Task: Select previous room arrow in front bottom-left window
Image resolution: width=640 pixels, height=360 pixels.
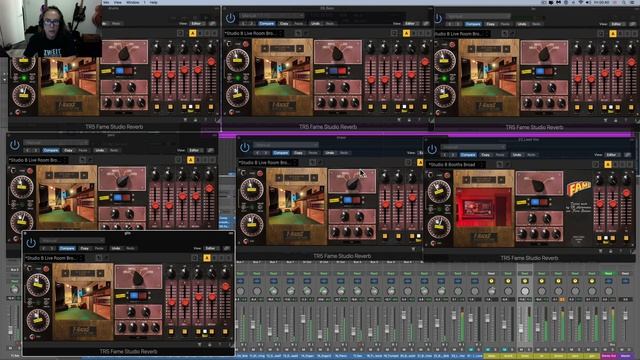Action: tap(65, 273)
